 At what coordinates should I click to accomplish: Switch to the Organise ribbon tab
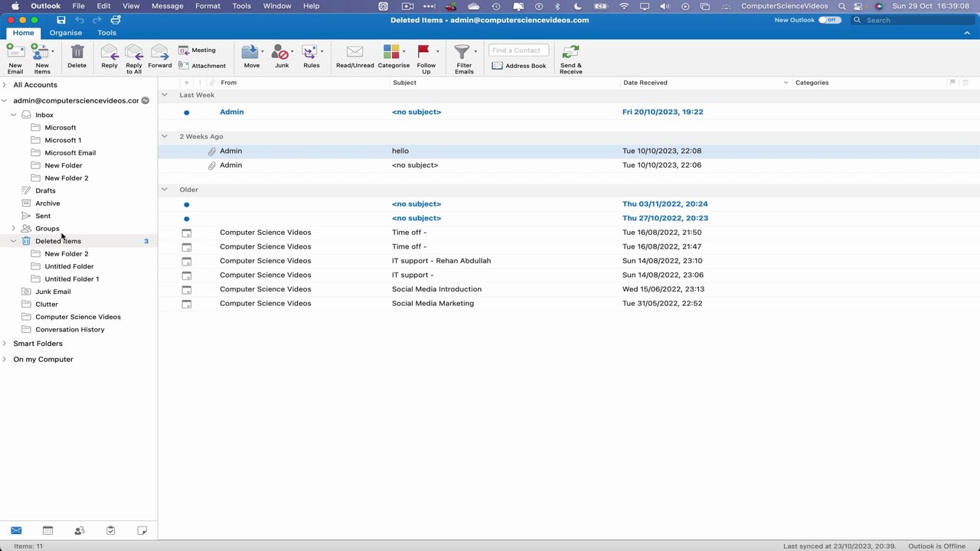(66, 33)
